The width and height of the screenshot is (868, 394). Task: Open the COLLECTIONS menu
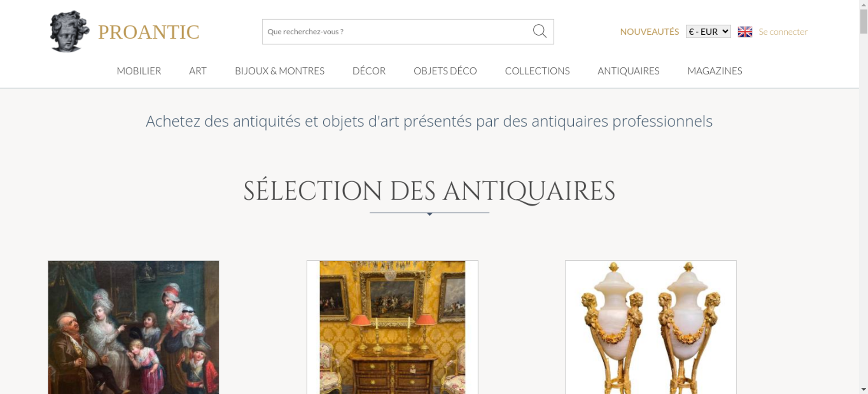pos(537,71)
